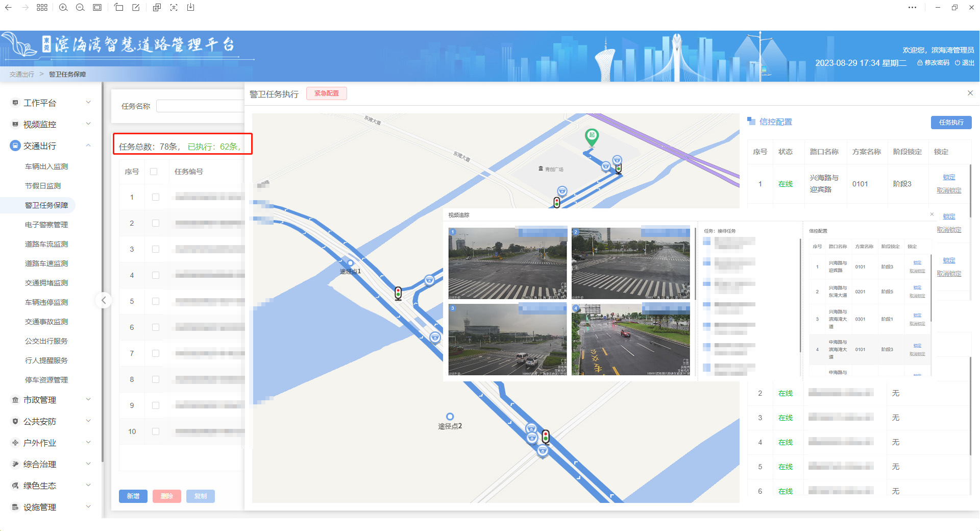Click the text recognition scan icon

tap(174, 8)
